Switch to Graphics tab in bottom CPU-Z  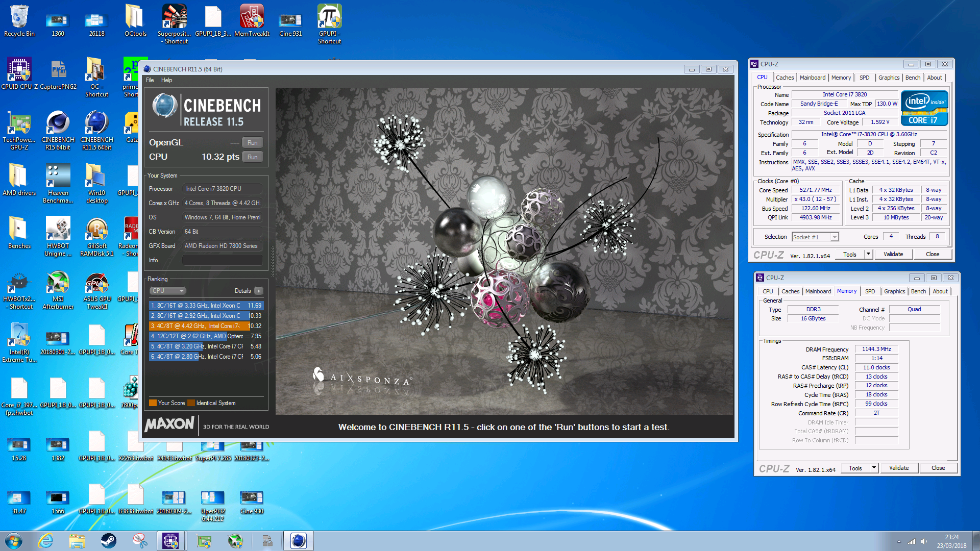tap(894, 291)
